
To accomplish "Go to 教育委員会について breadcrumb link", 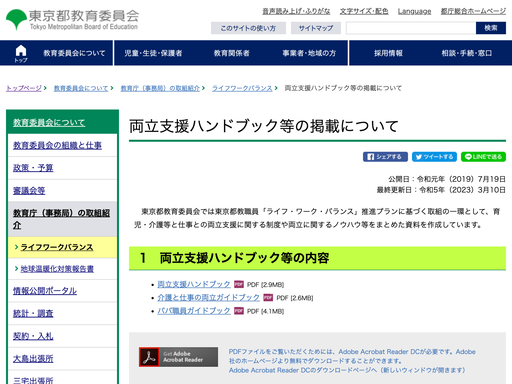I will click(81, 88).
